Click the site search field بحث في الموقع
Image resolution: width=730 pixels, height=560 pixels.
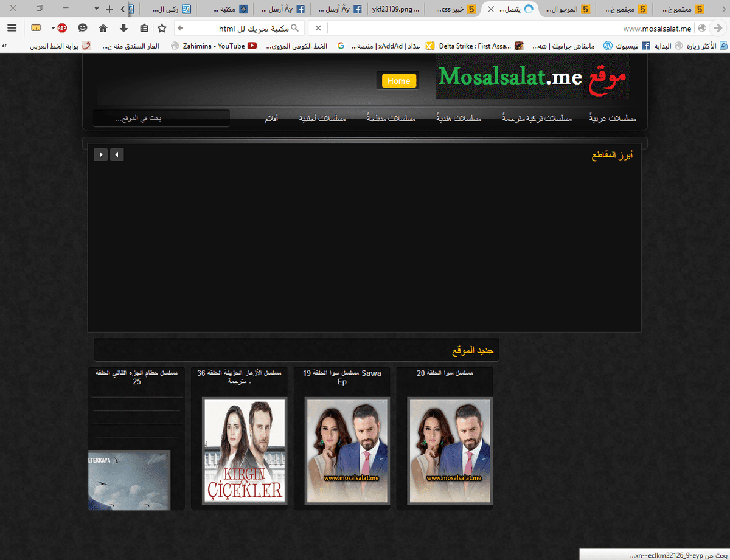click(161, 118)
